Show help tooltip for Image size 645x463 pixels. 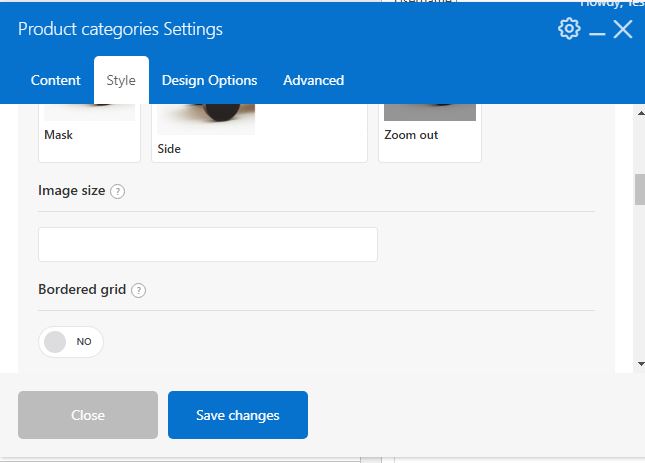pos(118,191)
